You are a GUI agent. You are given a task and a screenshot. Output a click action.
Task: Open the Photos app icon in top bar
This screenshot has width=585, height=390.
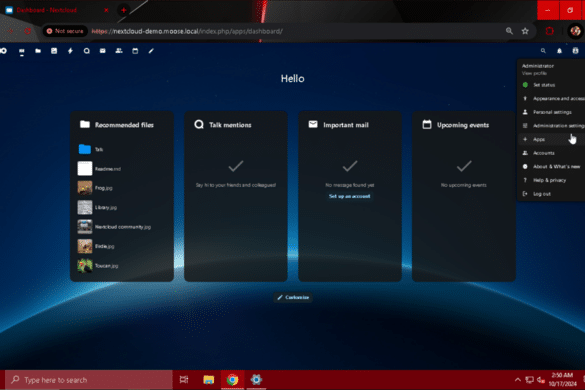54,51
